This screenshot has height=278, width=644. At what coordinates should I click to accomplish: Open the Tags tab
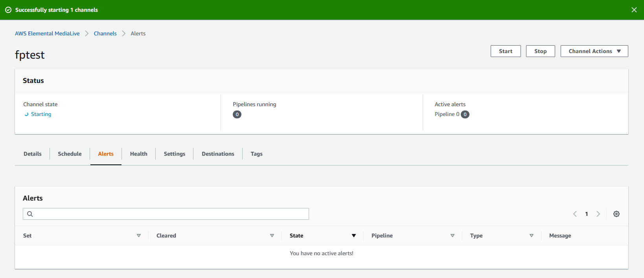click(256, 154)
